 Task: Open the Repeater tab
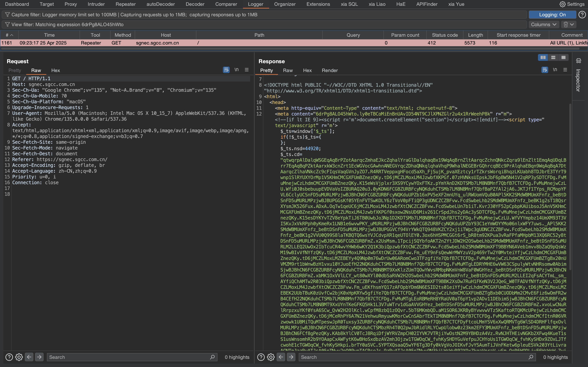tap(125, 4)
